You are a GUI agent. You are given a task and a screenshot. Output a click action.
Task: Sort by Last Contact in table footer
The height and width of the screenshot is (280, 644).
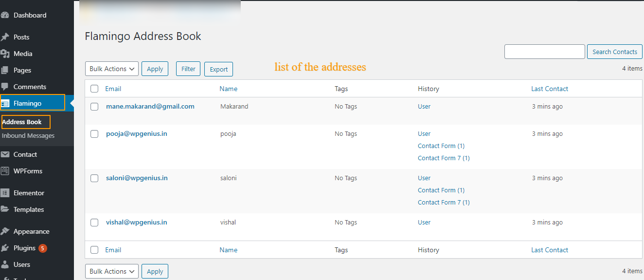point(550,250)
